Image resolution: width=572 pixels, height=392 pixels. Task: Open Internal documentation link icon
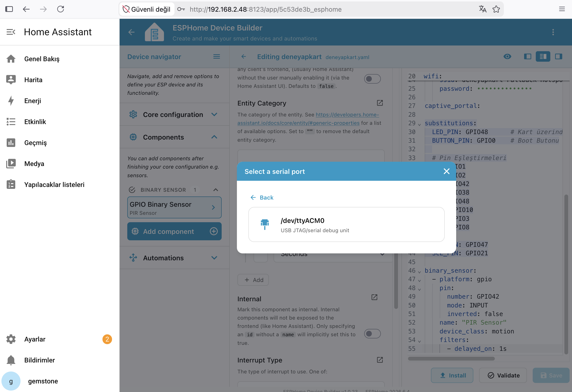coord(374,297)
